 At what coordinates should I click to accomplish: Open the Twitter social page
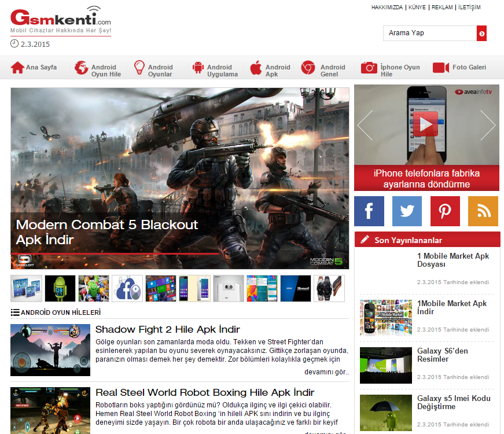tap(407, 211)
